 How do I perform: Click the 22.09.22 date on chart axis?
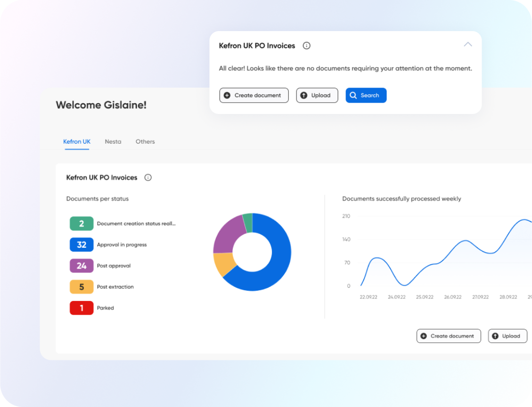(x=368, y=297)
